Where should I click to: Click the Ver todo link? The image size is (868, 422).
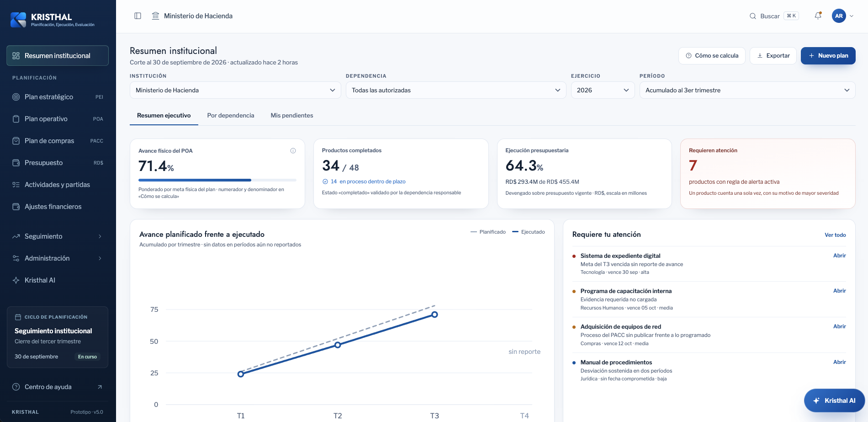point(835,235)
